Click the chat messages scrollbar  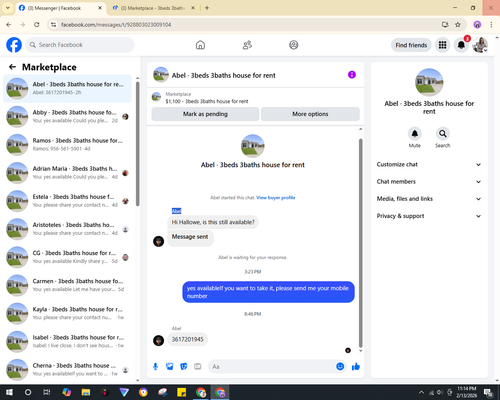[360, 243]
